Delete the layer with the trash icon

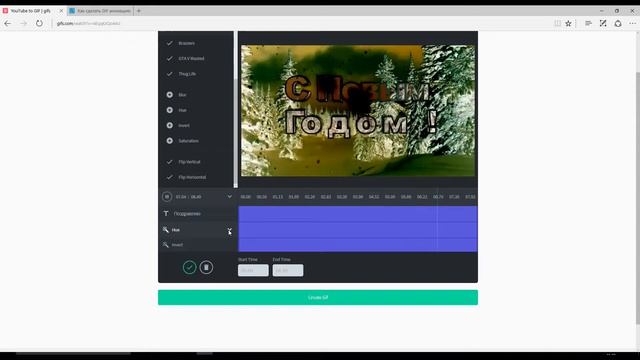(x=206, y=267)
